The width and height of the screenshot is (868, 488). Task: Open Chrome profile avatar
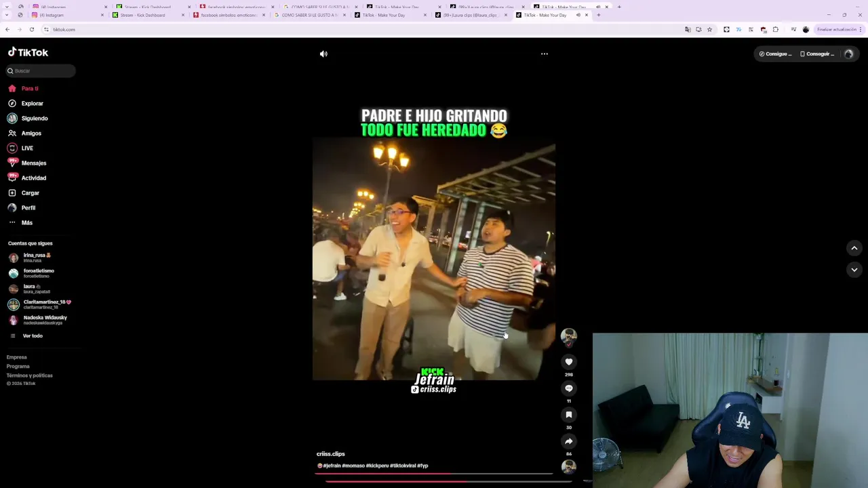tap(806, 29)
